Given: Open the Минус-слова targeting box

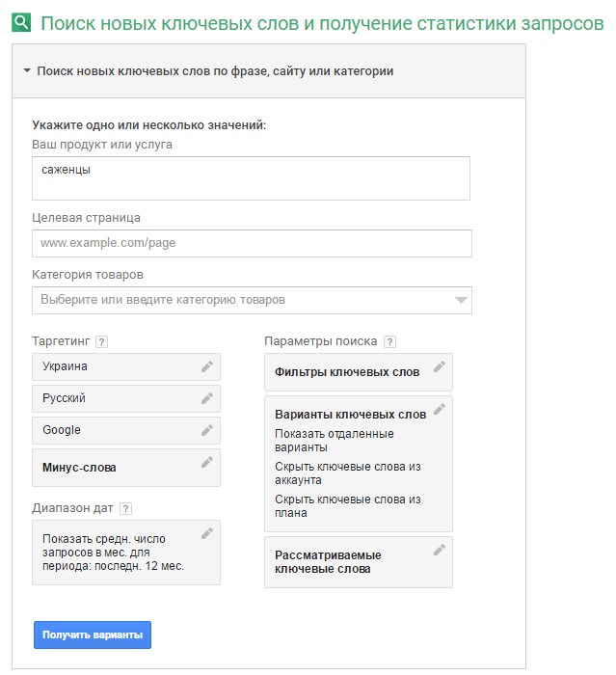Looking at the screenshot, I should tap(126, 468).
